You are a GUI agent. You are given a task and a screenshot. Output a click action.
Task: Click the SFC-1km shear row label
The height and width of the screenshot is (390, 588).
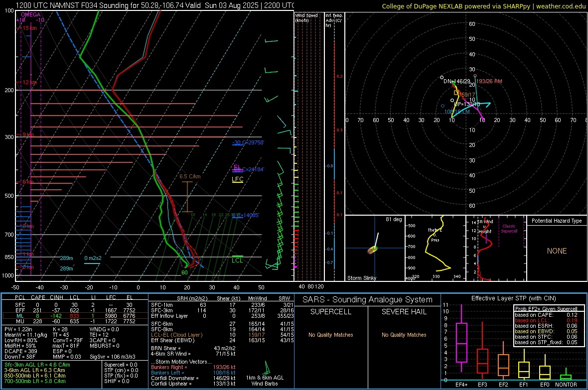point(162,305)
